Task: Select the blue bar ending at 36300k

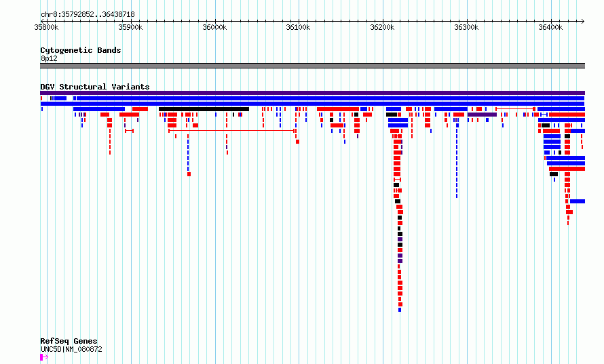Action: (451, 109)
